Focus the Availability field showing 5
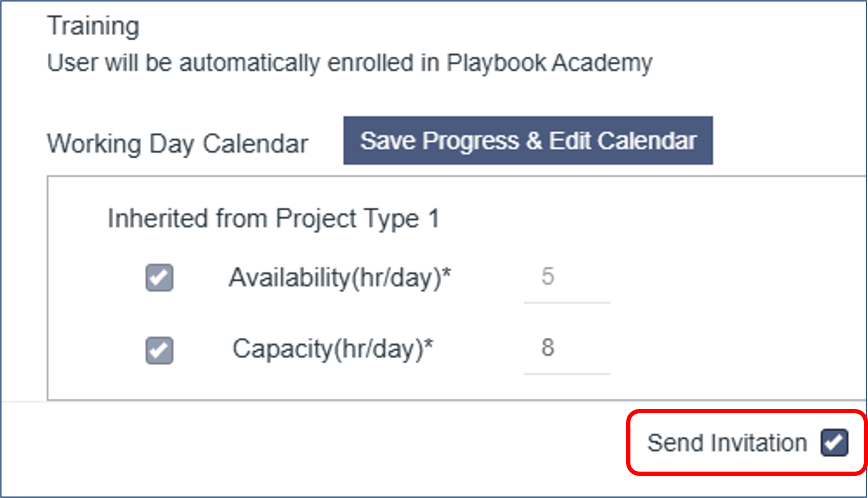 (567, 277)
